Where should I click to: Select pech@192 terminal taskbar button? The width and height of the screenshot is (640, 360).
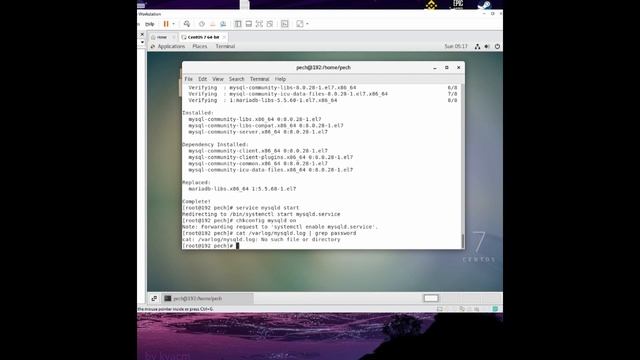tap(207, 298)
